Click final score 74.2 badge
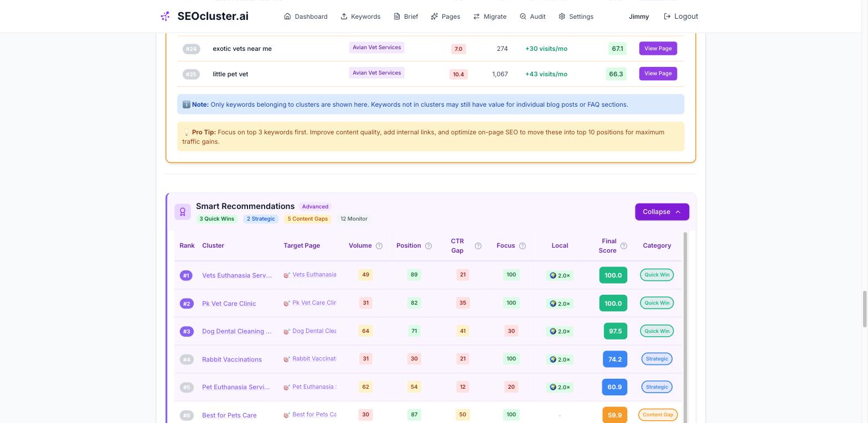868x423 pixels. pos(615,359)
